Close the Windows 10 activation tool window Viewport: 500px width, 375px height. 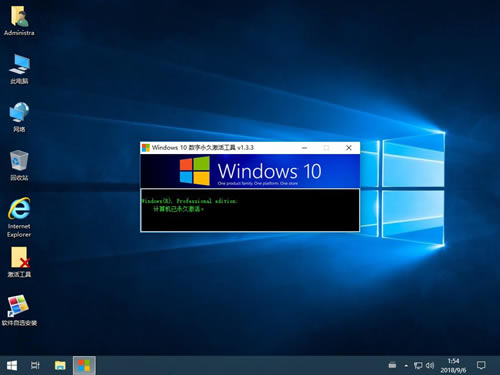click(x=349, y=148)
